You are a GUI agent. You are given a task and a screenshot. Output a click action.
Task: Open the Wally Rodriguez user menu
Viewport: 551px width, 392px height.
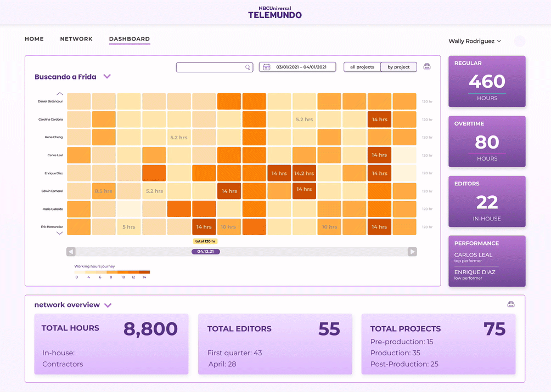pyautogui.click(x=475, y=41)
